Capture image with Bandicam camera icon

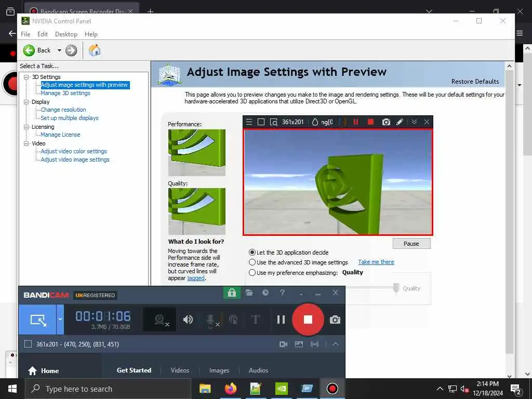[x=335, y=320]
